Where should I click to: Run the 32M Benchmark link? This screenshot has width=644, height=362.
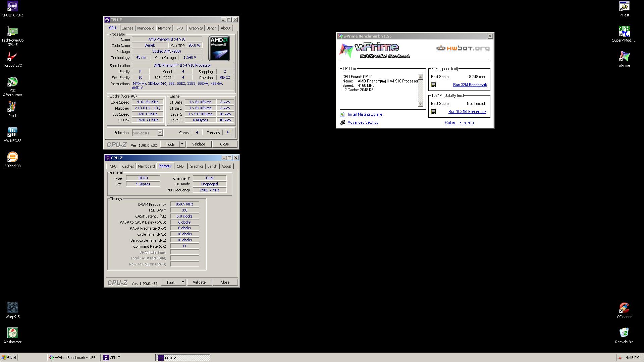pyautogui.click(x=470, y=85)
